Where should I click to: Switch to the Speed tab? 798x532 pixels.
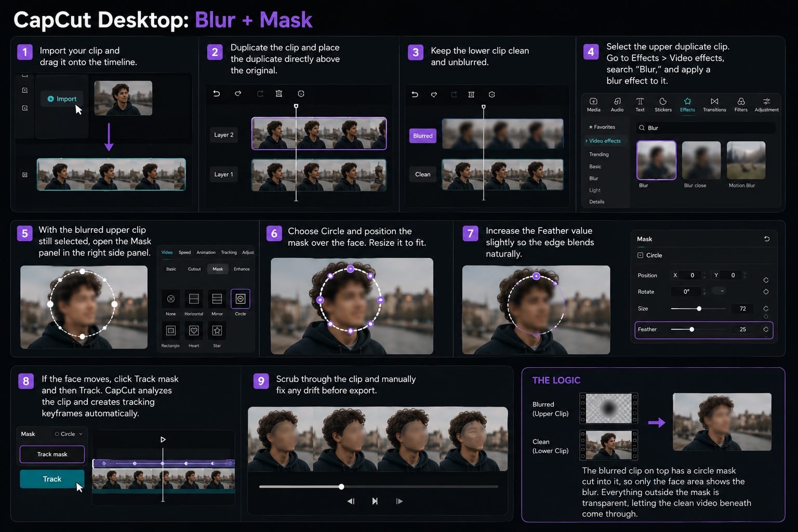(x=184, y=252)
